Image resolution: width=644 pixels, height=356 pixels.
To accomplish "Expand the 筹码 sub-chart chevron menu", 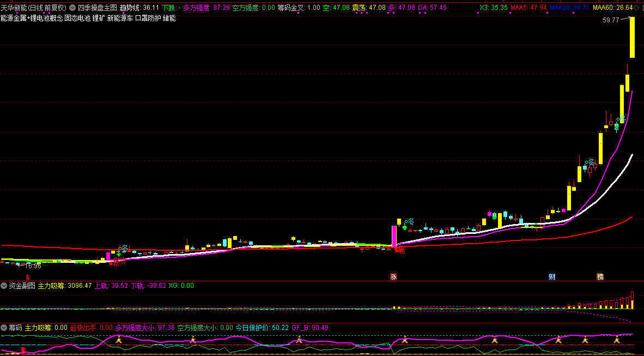I will 4,328.
